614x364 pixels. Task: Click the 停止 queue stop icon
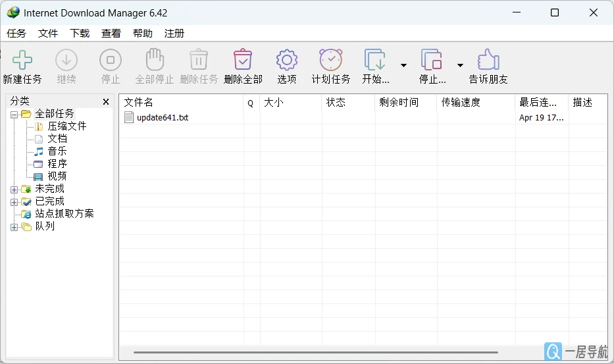(432, 59)
